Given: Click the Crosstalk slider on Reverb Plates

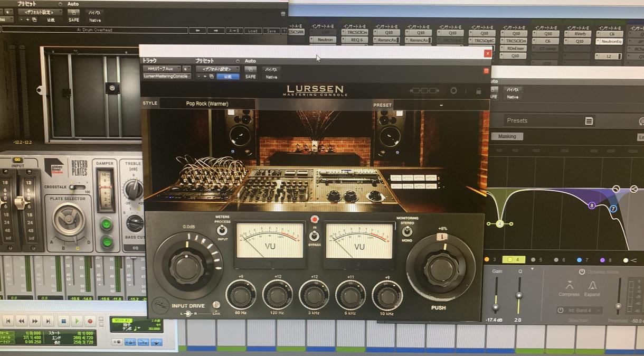Looking at the screenshot, I should click(78, 187).
